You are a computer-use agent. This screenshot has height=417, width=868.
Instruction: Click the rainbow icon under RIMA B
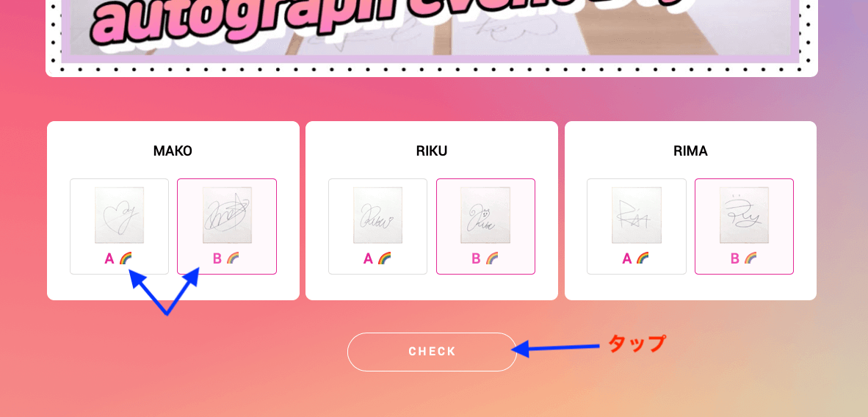pos(751,258)
